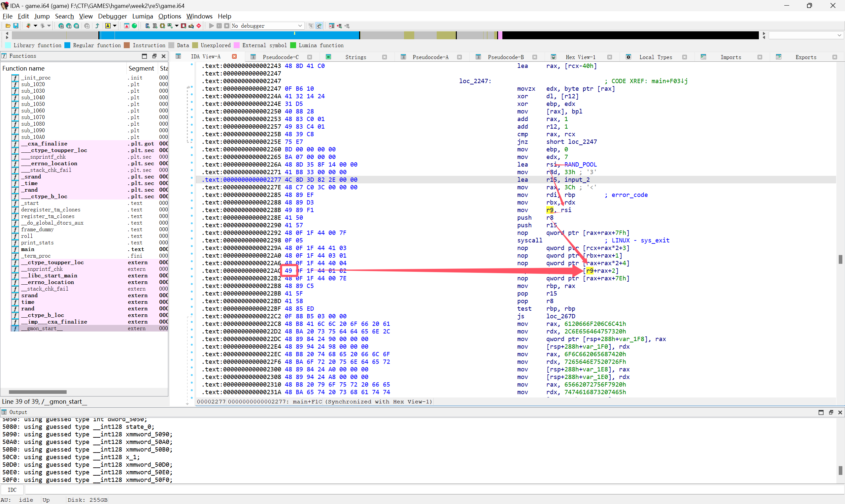Screen dimensions: 845x504
Task: Click the Open file folder icon
Action: click(8, 26)
